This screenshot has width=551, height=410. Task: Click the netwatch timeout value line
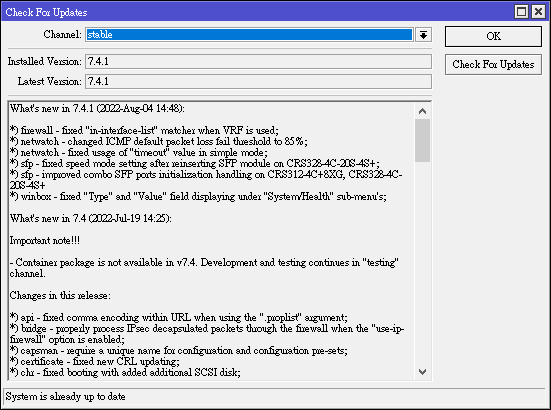coord(138,152)
